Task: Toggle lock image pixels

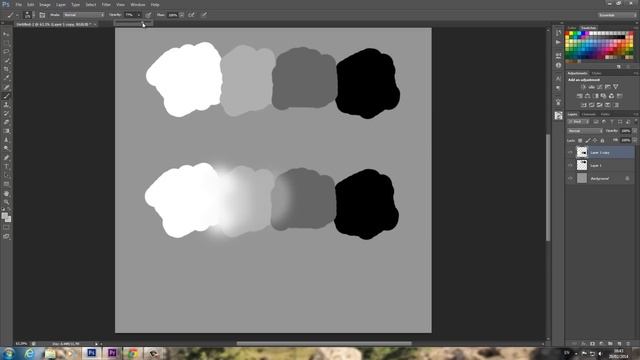Action: point(588,140)
